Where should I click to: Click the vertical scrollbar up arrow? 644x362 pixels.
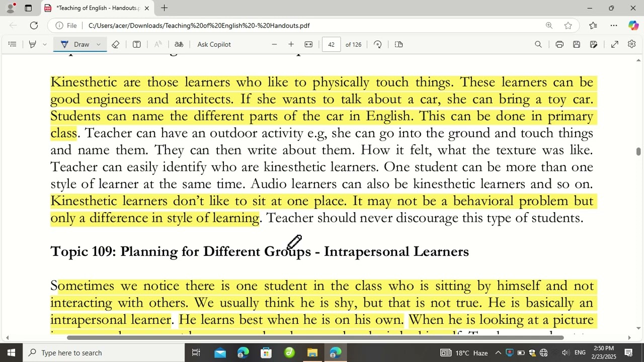638,60
